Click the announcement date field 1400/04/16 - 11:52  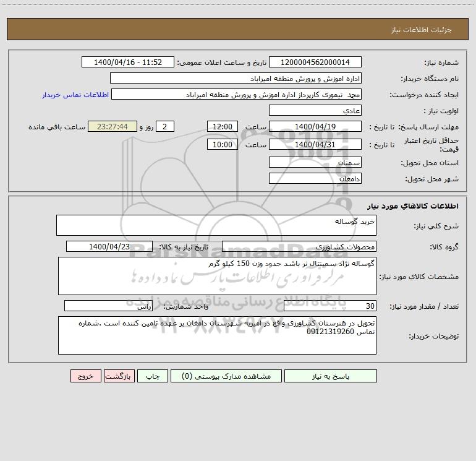click(128, 62)
